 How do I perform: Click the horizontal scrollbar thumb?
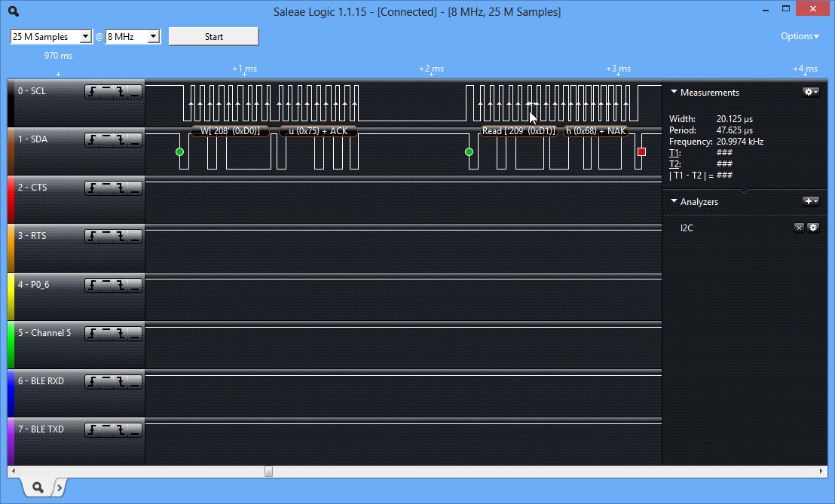(269, 472)
